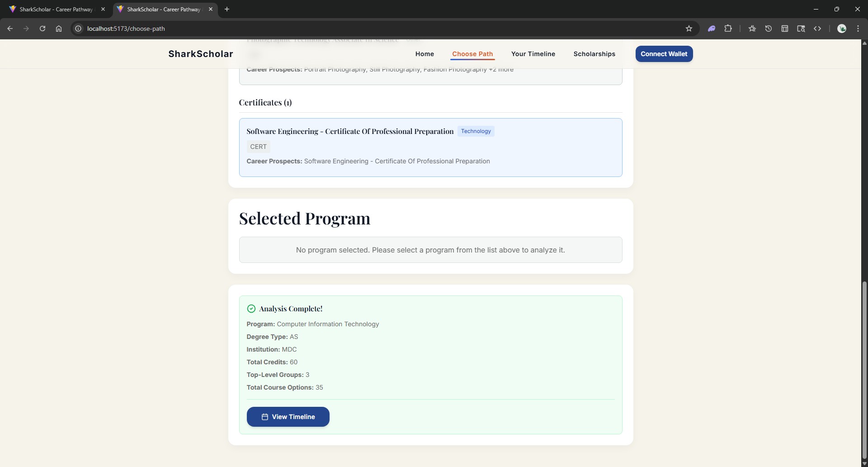Click the calendar icon in View Timeline
Viewport: 868px width, 467px height.
[265, 417]
